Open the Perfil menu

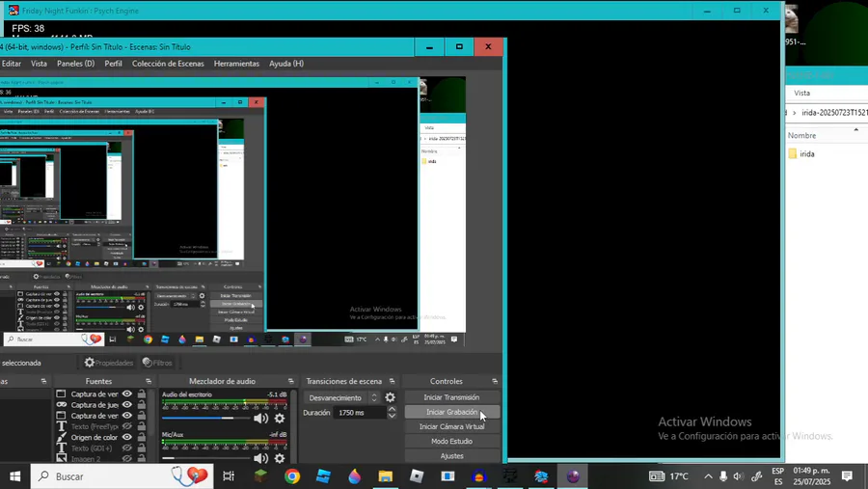114,64
